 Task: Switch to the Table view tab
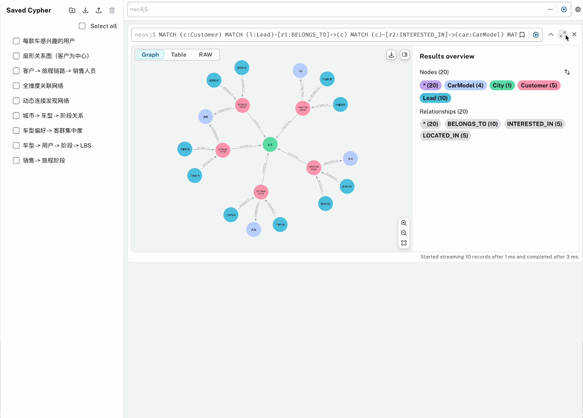[178, 55]
